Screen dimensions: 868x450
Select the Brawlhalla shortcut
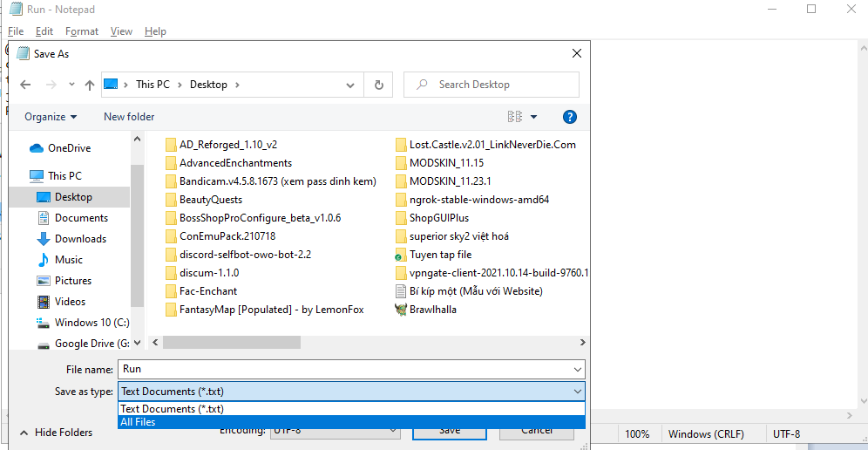pyautogui.click(x=425, y=310)
